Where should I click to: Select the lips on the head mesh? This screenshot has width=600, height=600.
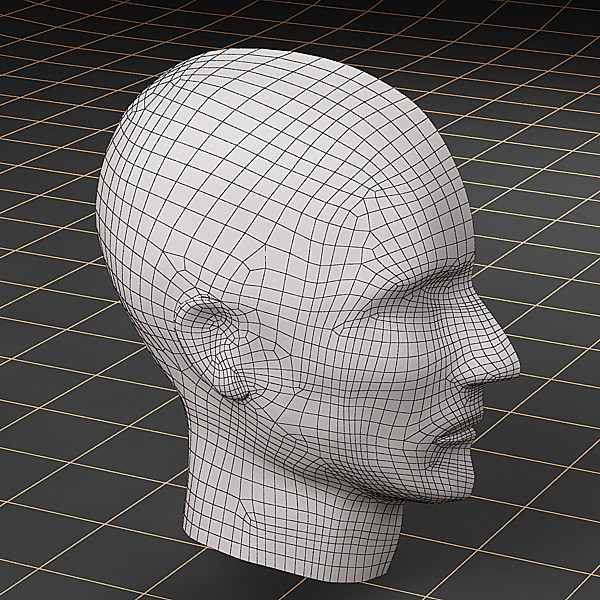[x=455, y=436]
